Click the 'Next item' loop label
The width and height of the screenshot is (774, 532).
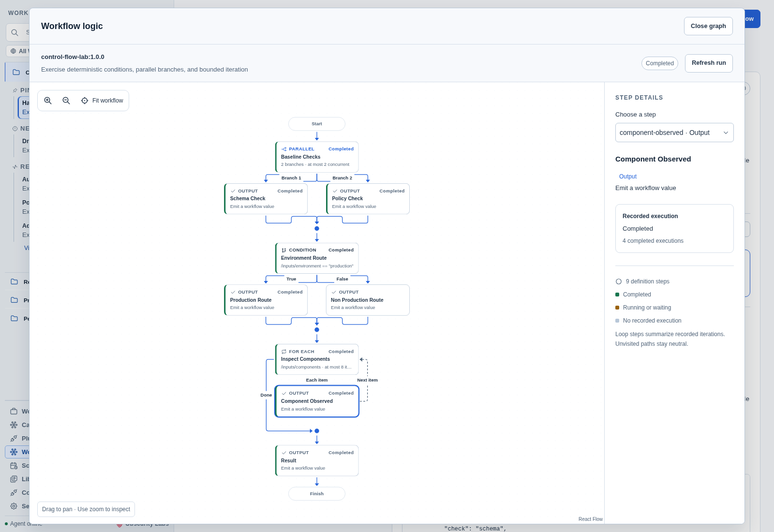point(368,380)
